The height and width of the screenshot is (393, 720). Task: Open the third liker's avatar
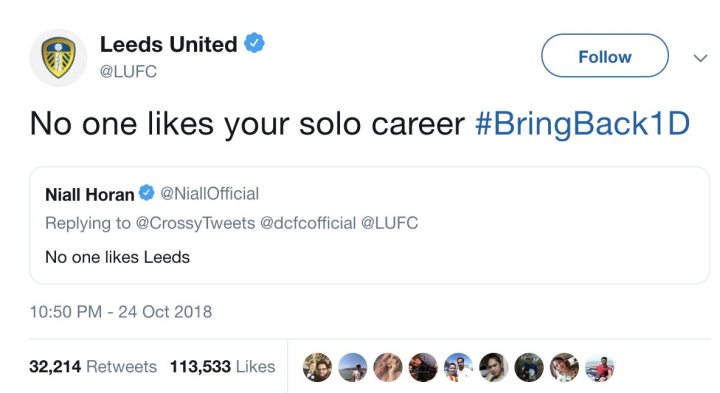coord(388,367)
